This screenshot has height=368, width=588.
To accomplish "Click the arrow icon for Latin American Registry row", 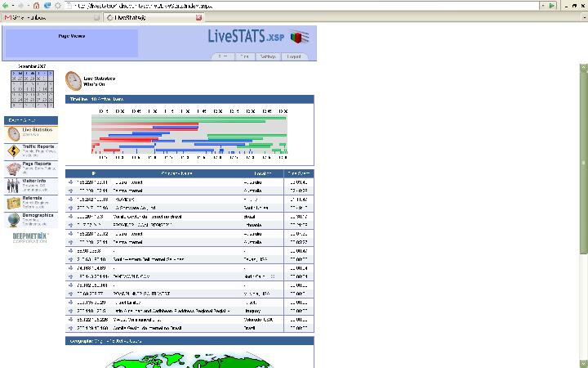I will click(x=70, y=311).
